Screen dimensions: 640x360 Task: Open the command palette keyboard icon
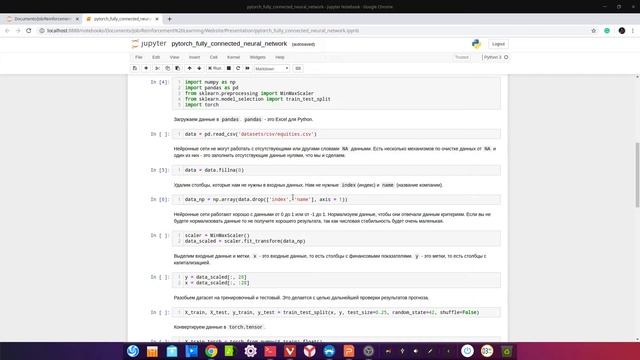click(298, 69)
